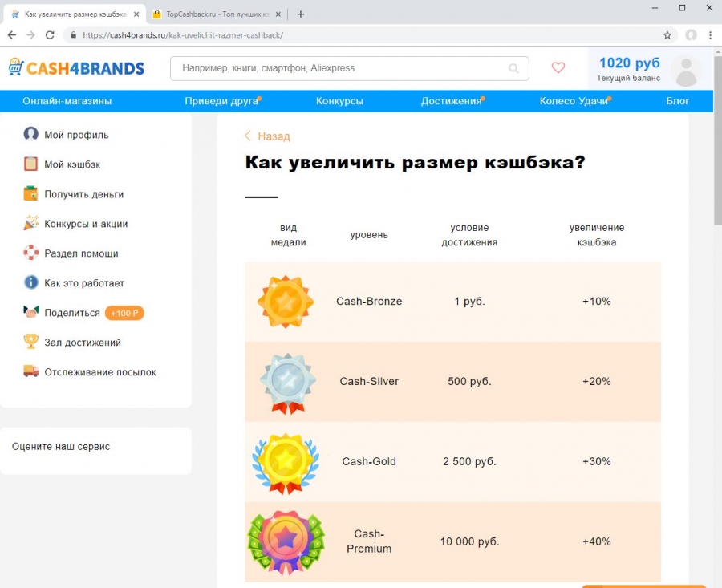Click the 'Cash-Gold' level name
Image resolution: width=722 pixels, height=588 pixels.
click(x=369, y=461)
